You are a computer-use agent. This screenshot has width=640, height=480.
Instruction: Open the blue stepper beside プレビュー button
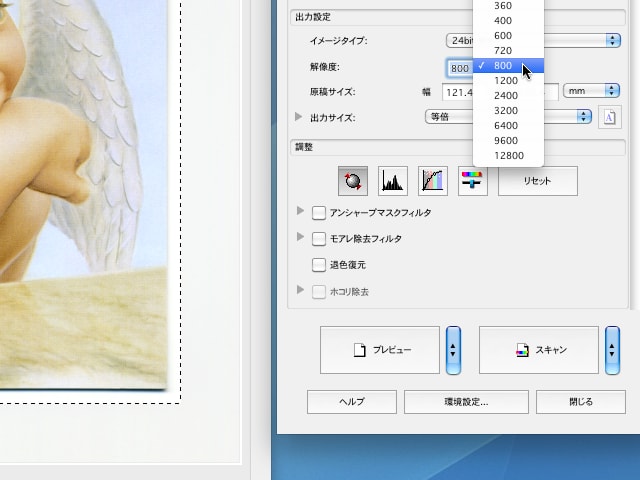tap(453, 350)
